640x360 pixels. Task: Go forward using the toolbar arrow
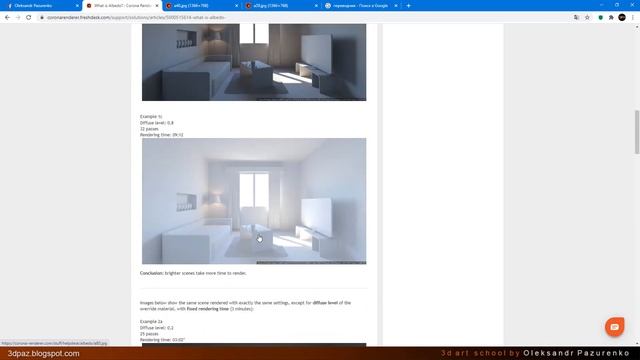click(18, 18)
